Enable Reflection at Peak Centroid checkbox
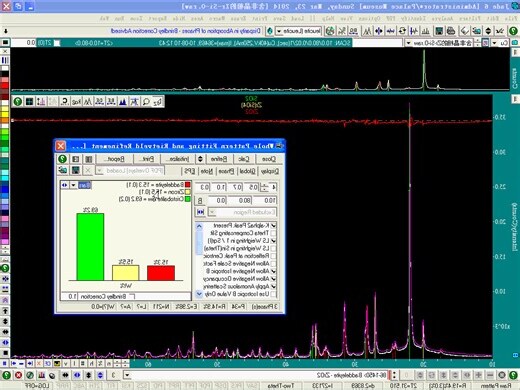Viewport: 520px width, 390px height. (273, 256)
